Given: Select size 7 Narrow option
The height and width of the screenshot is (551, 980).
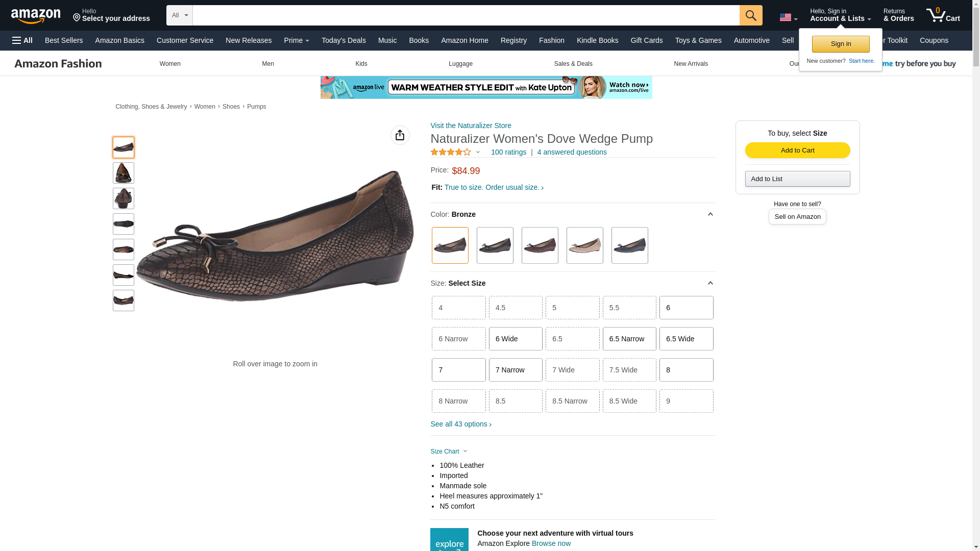Looking at the screenshot, I should point(515,370).
